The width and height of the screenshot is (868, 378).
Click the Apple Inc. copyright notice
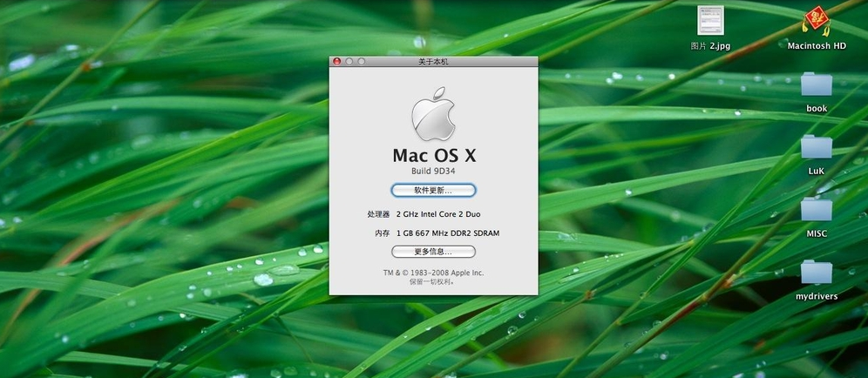[433, 273]
